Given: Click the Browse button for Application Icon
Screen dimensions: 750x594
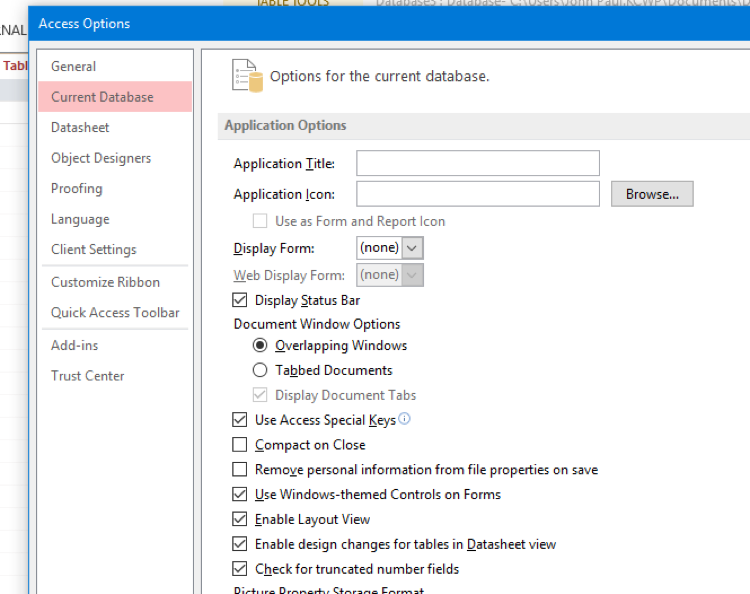Looking at the screenshot, I should [x=652, y=194].
